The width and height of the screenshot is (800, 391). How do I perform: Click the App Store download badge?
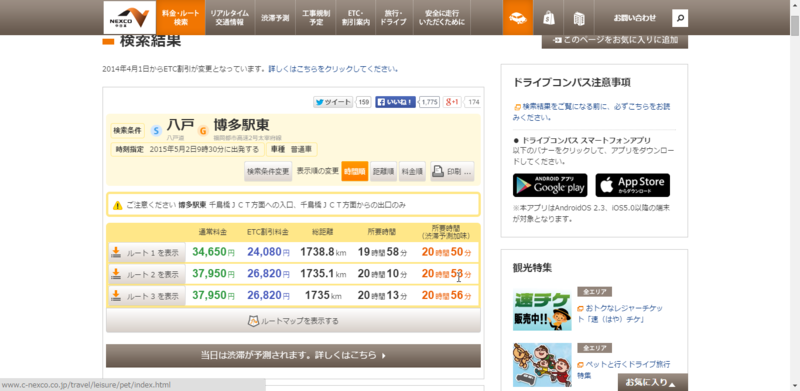(633, 185)
